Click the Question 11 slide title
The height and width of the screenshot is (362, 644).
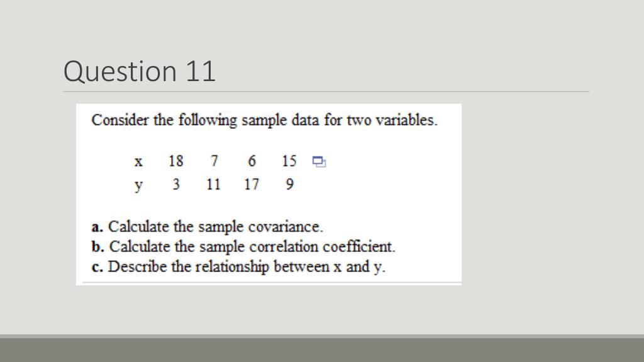(x=140, y=72)
